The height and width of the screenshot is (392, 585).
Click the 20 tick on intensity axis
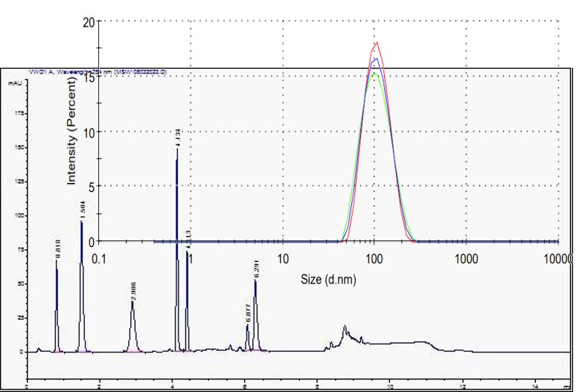[89, 22]
